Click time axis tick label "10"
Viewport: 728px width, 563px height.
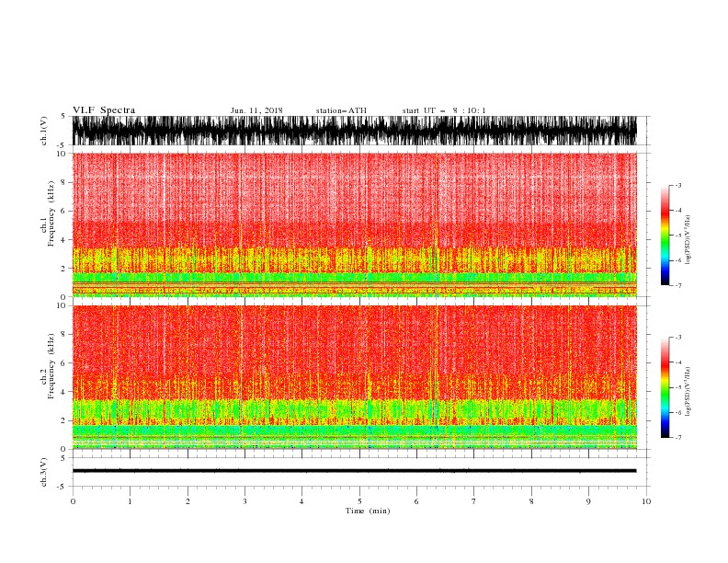(646, 501)
